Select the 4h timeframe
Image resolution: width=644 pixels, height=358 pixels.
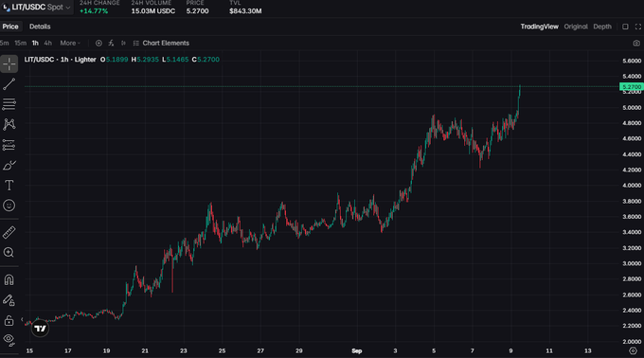(x=47, y=44)
